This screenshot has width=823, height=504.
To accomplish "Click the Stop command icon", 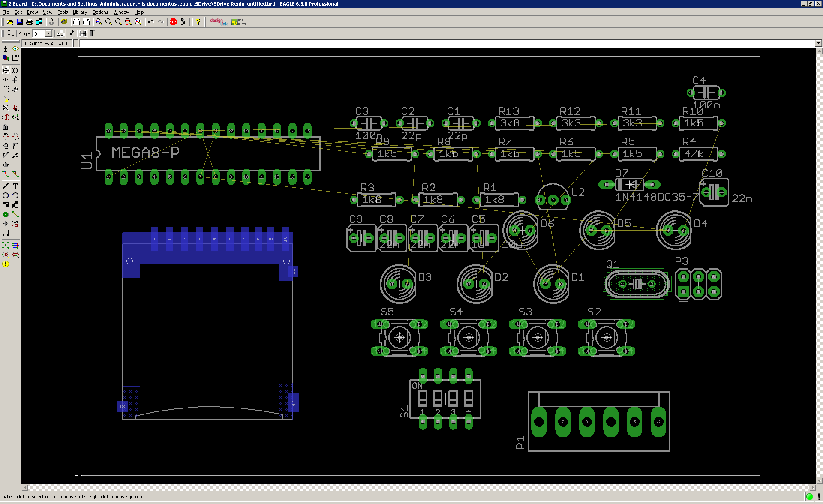I will pyautogui.click(x=173, y=22).
